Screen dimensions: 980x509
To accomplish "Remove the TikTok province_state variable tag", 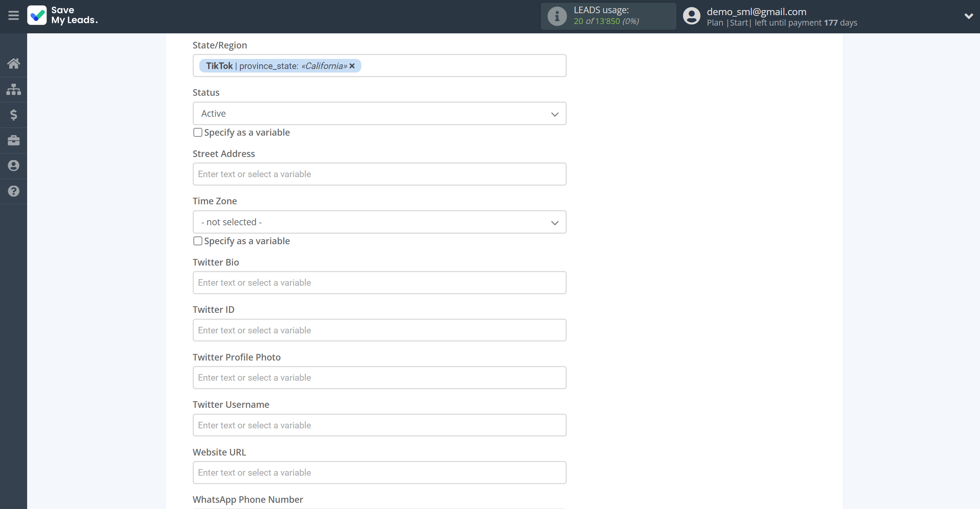I will pos(352,66).
